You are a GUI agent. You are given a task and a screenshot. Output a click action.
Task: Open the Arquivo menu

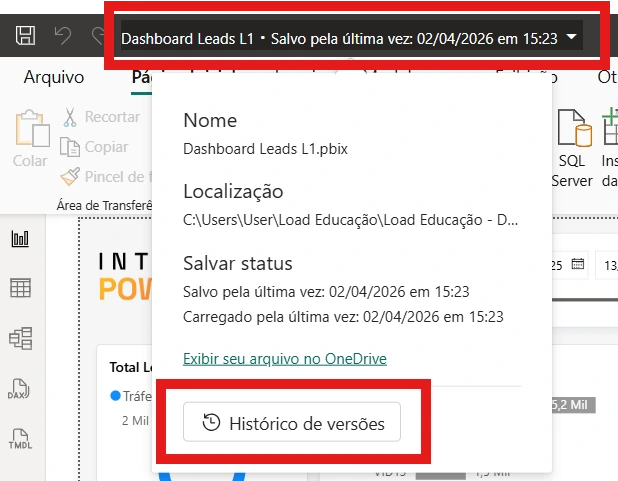(54, 77)
